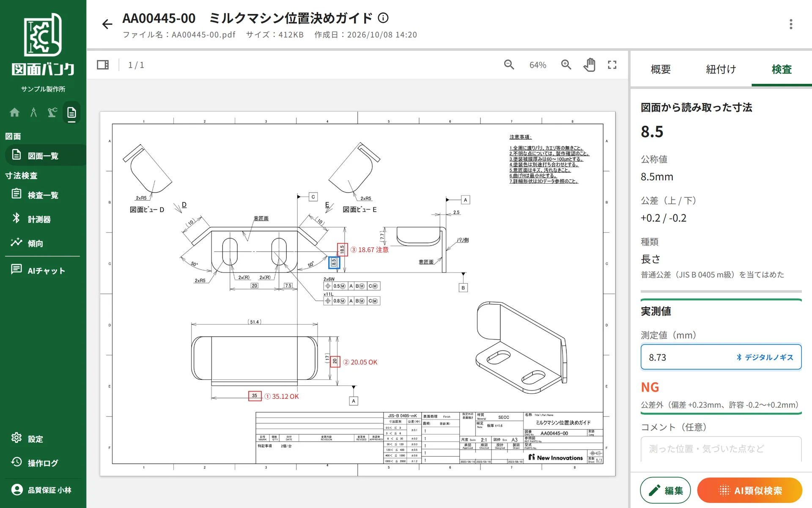Viewport: 812px width, 508px height.
Task: Click the コメント comment field
Action: pos(721,449)
